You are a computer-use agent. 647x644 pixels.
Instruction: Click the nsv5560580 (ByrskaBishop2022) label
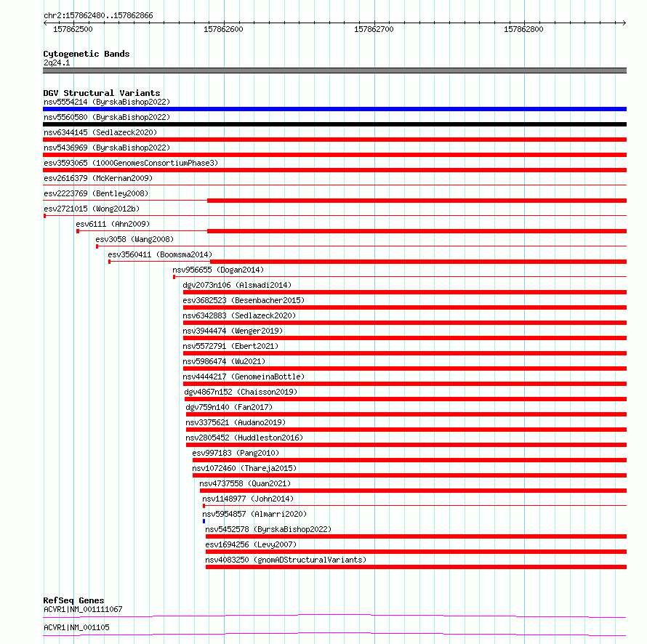(x=107, y=117)
